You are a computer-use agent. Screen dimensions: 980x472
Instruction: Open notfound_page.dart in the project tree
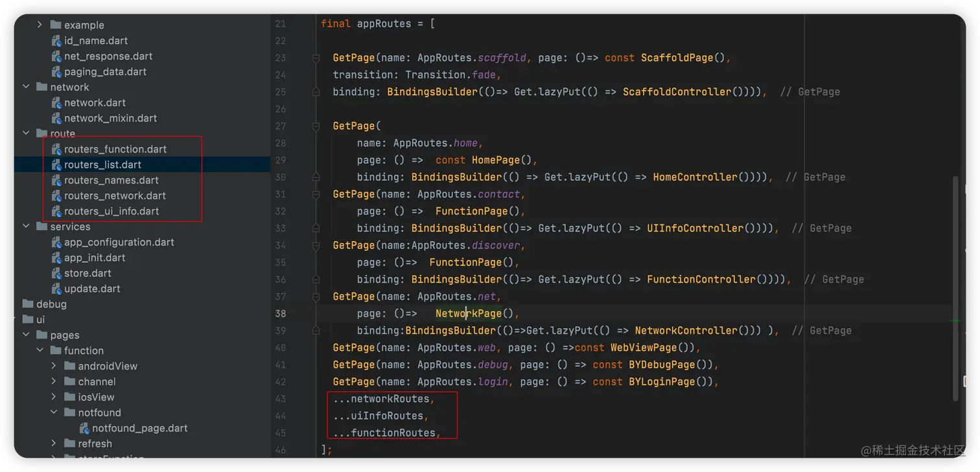coord(140,428)
